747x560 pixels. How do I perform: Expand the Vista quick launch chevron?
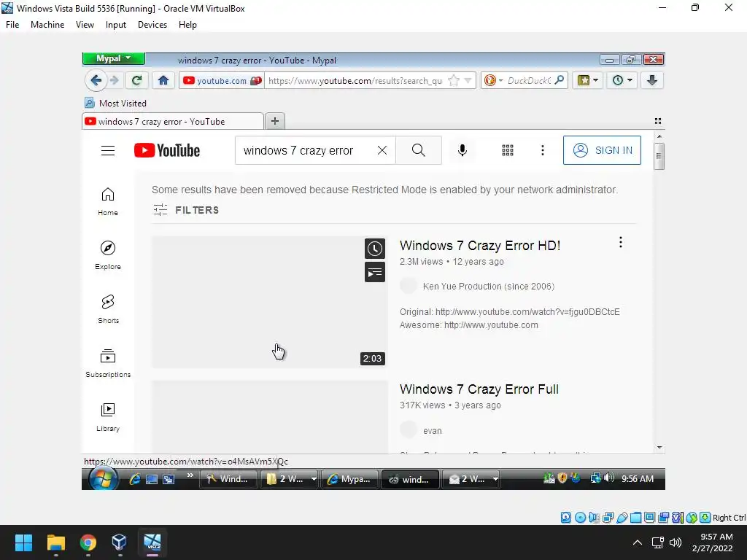point(190,475)
